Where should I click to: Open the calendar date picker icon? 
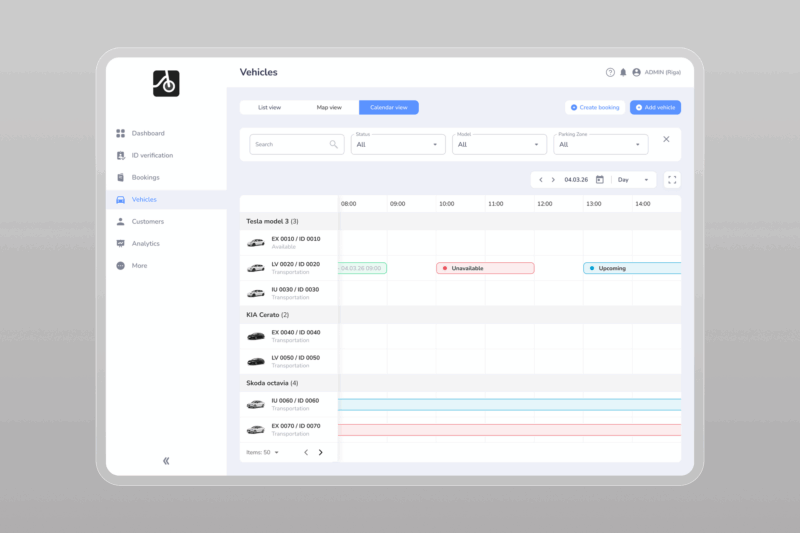click(x=600, y=180)
